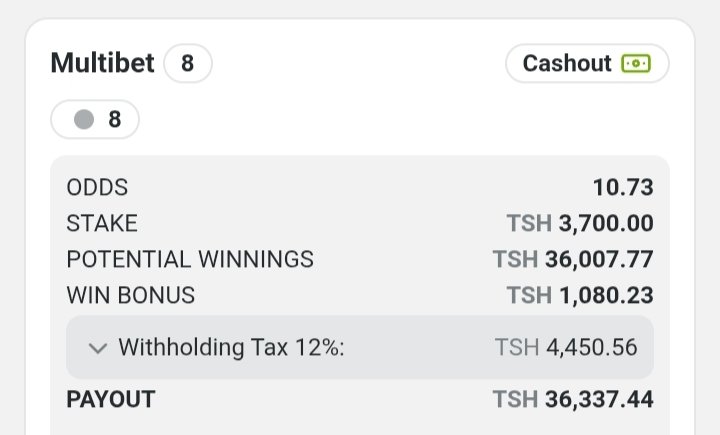This screenshot has height=435, width=720.
Task: Click the Cashout button label
Action: pyautogui.click(x=567, y=63)
